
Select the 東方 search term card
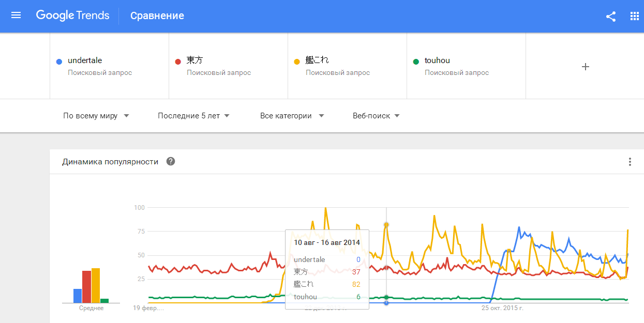pos(228,66)
